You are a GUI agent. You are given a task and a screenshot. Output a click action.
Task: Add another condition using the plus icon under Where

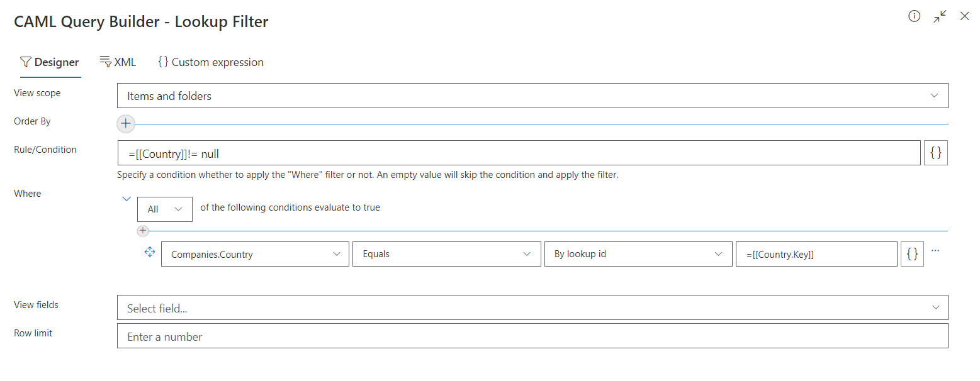(x=143, y=231)
